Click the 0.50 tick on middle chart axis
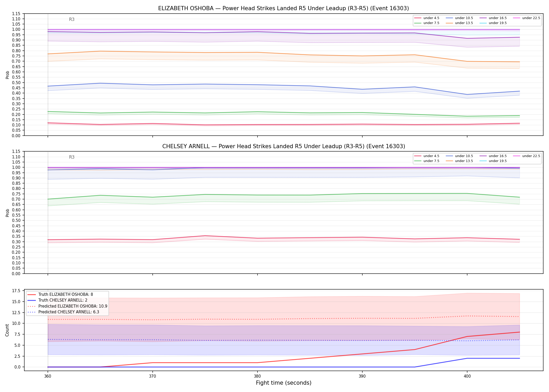 [x=16, y=221]
